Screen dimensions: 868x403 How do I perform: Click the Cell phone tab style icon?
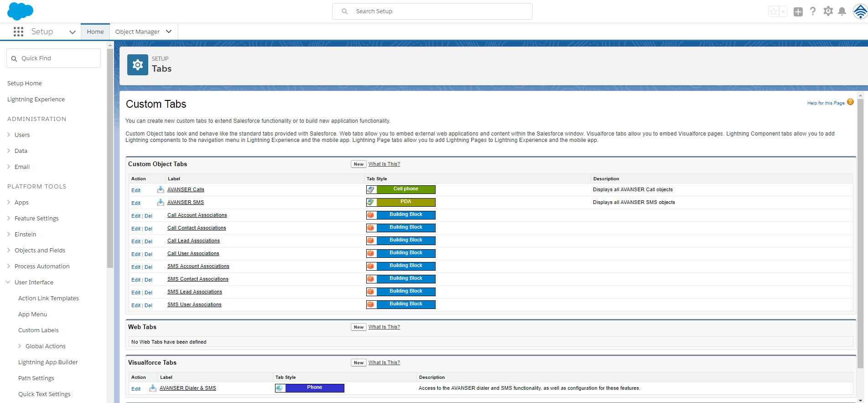point(371,189)
